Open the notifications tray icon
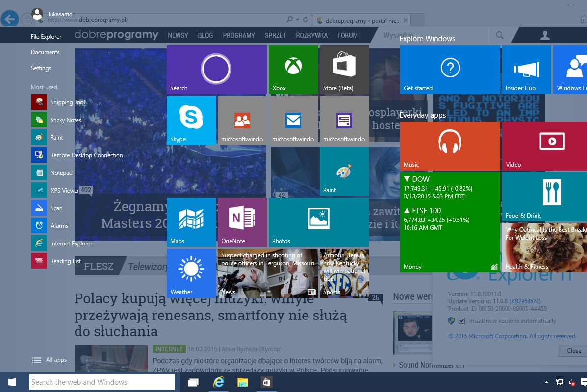 click(x=584, y=382)
